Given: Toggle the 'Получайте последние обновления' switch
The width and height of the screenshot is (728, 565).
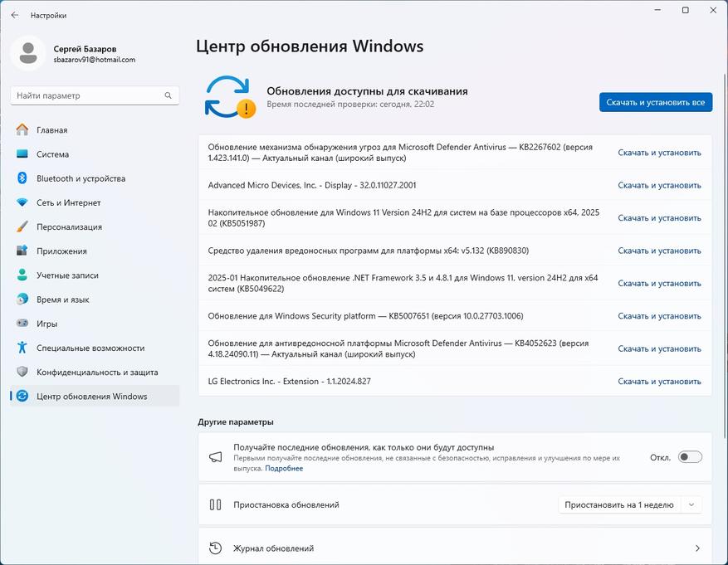Looking at the screenshot, I should [690, 457].
